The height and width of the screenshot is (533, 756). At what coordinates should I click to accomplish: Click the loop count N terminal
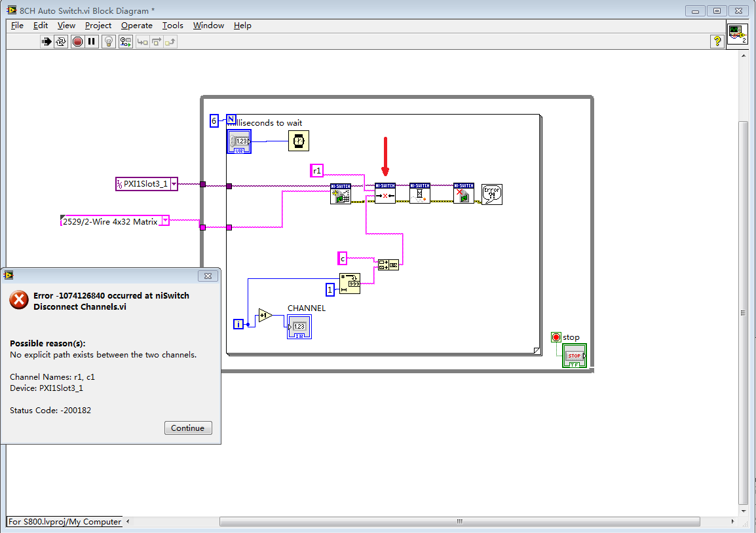tap(231, 119)
